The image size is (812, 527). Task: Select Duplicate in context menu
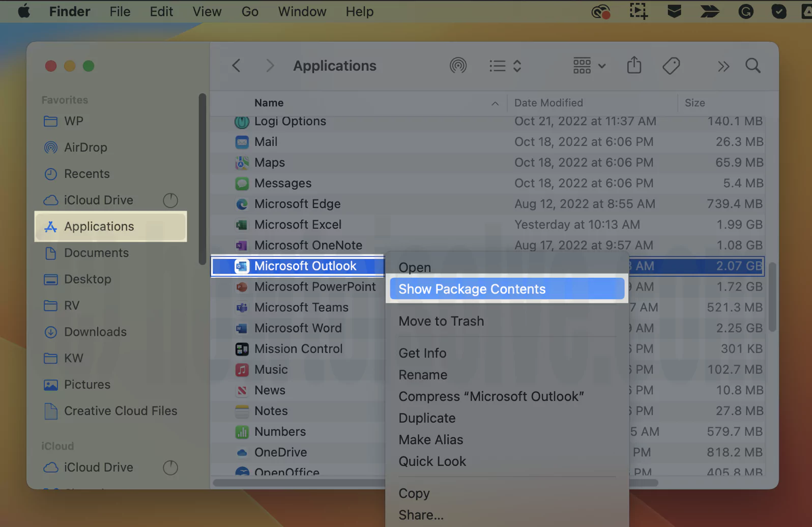point(427,418)
